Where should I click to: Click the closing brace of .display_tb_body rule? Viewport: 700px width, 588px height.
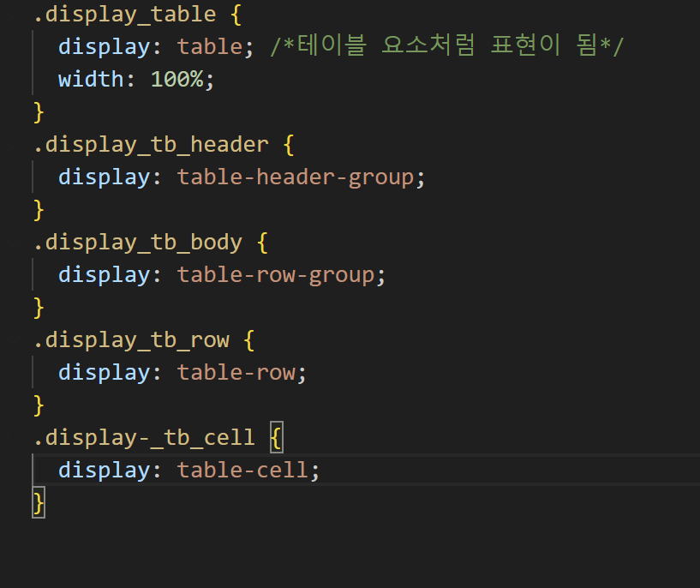point(39,308)
